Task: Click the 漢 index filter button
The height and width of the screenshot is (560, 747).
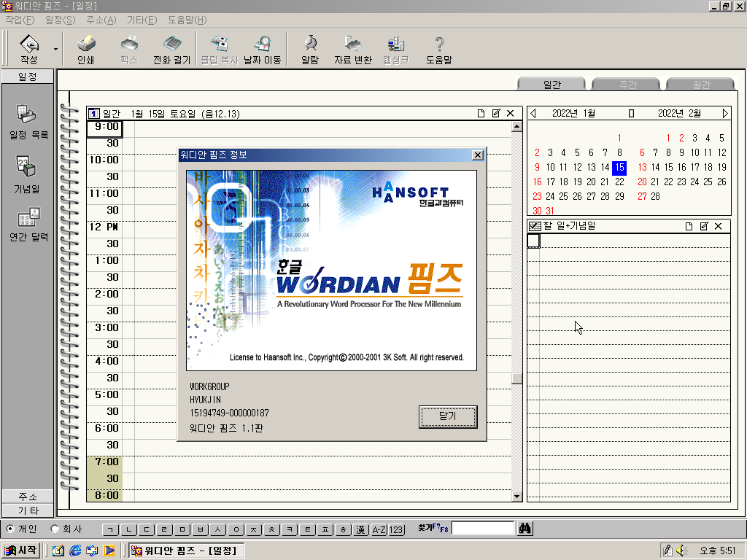Action: tap(361, 529)
